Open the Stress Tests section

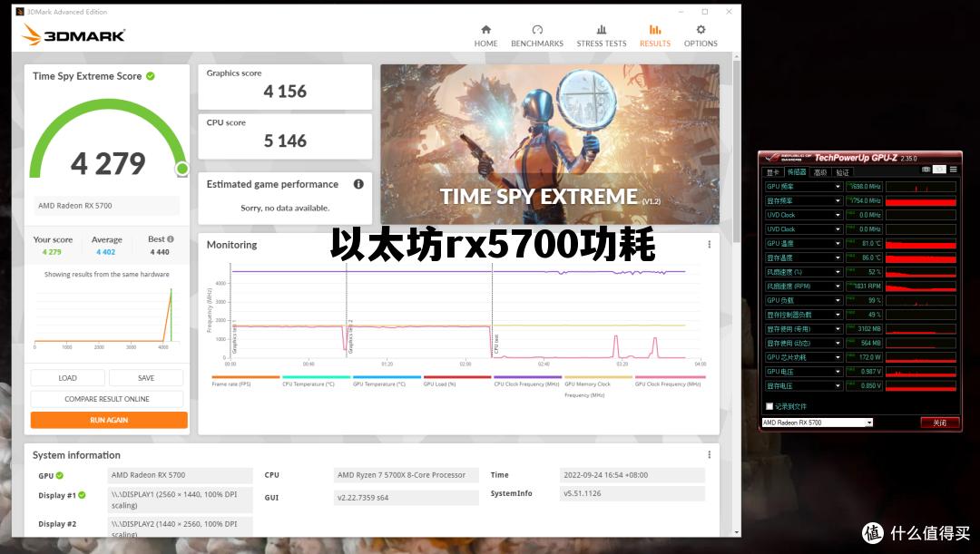pyautogui.click(x=601, y=34)
